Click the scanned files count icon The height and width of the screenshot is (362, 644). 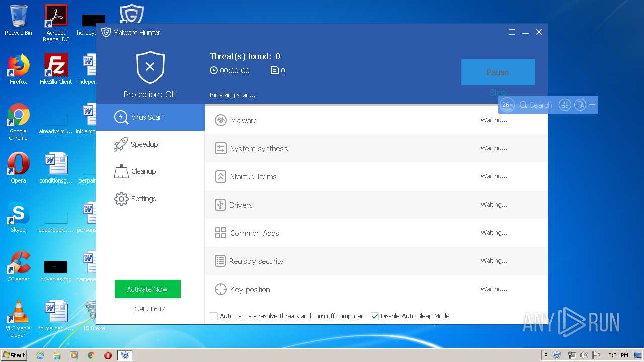click(275, 71)
